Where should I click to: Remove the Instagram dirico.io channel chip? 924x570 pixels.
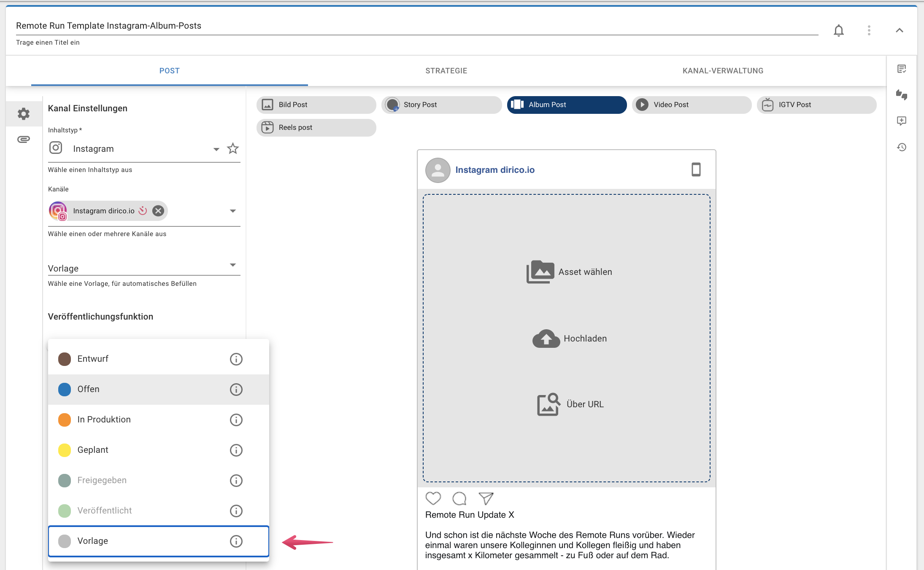click(x=158, y=211)
